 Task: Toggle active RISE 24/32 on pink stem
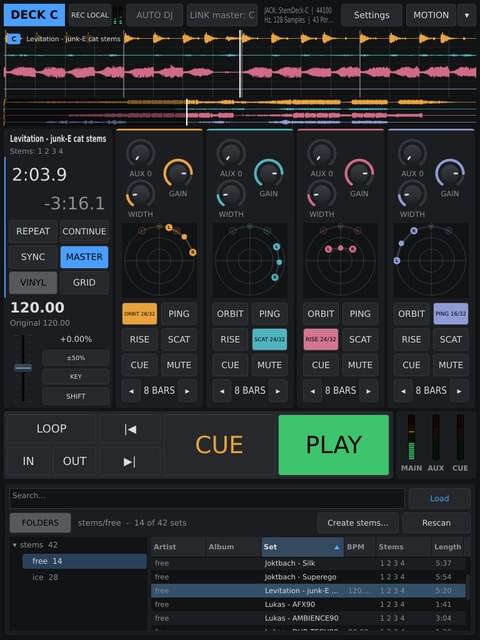coord(321,340)
